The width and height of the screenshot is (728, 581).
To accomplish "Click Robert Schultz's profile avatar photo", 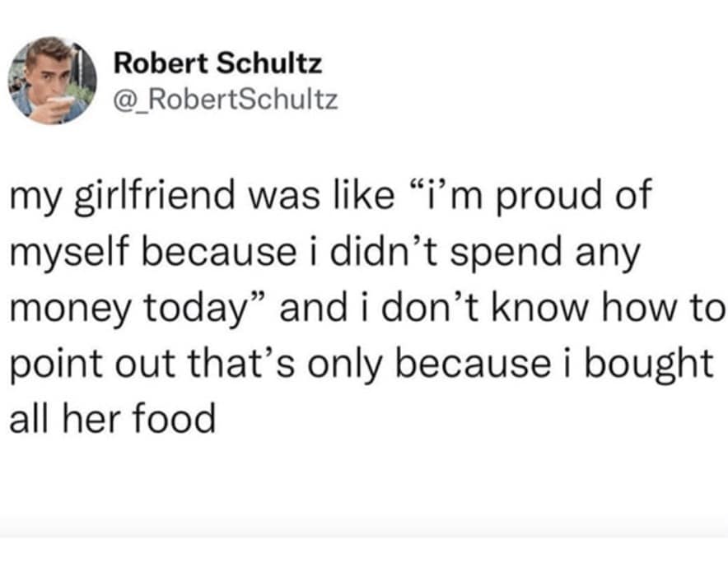I will tap(52, 80).
